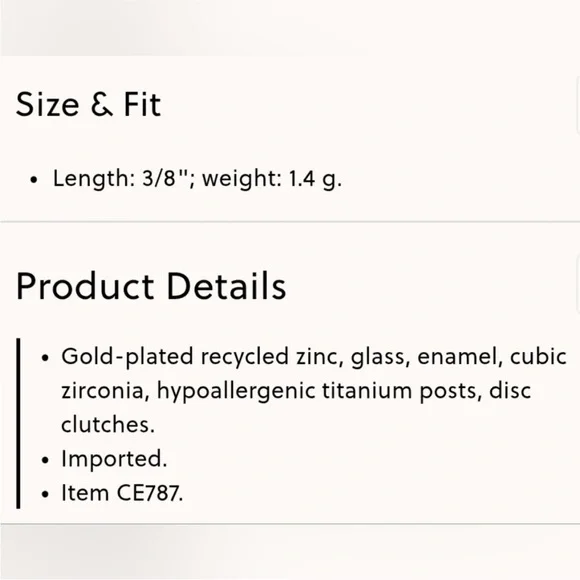This screenshot has height=580, width=580.
Task: Click the bullet before "Item CE787."
Action: click(x=45, y=494)
